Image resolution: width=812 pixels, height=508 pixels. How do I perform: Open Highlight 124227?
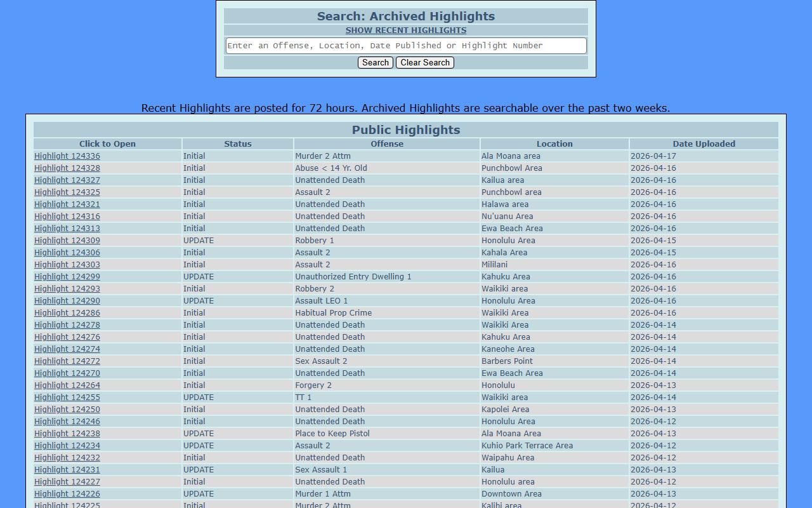[x=67, y=482]
